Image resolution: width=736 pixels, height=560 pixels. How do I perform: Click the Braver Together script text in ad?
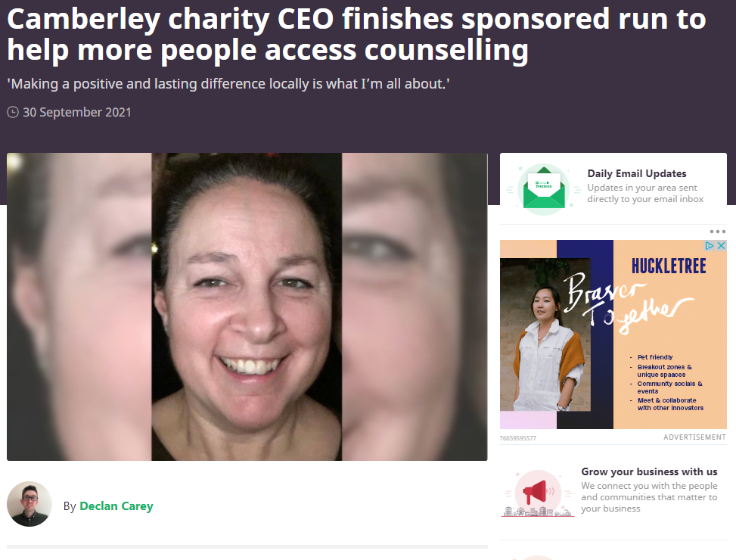click(626, 303)
